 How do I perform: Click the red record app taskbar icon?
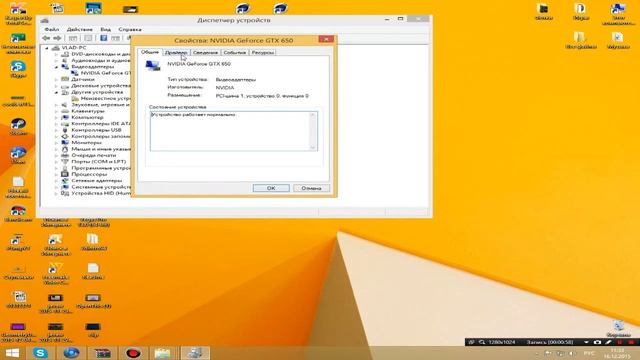coord(133,353)
